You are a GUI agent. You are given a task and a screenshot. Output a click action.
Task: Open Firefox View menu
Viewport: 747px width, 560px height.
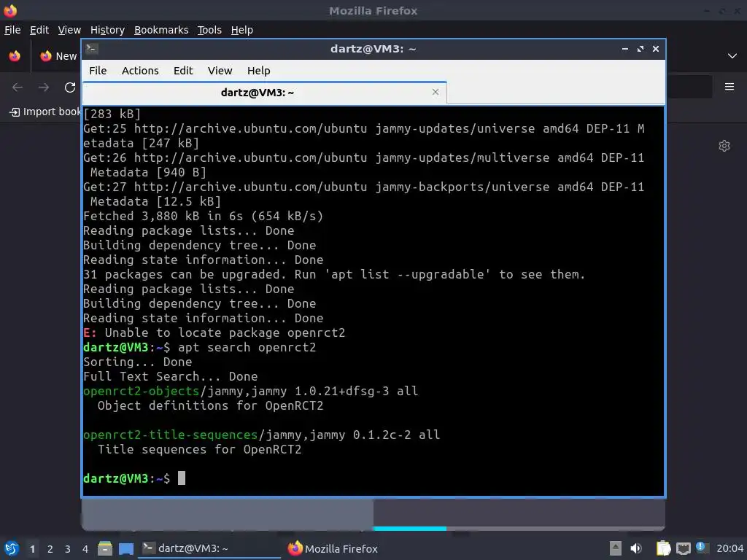(69, 30)
